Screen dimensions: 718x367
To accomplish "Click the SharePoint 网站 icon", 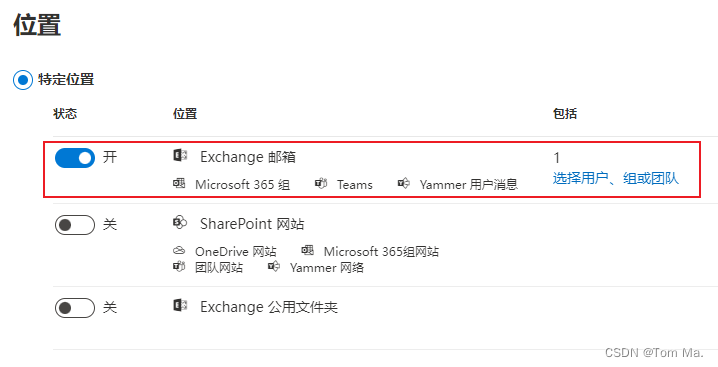I will [180, 223].
